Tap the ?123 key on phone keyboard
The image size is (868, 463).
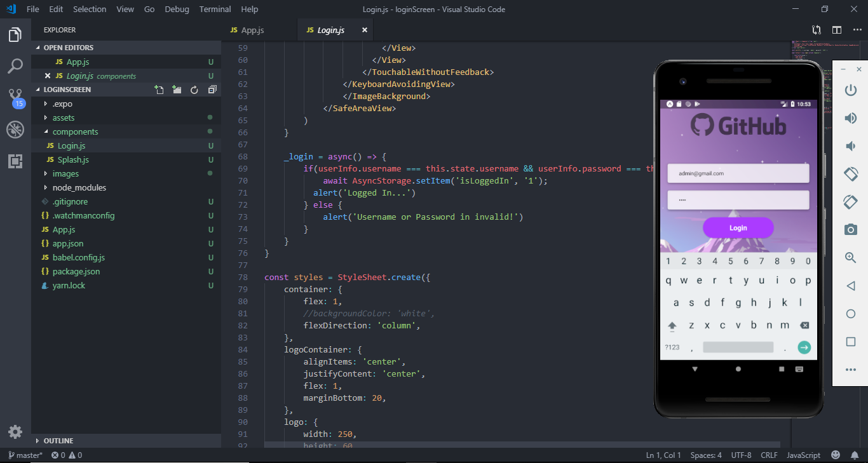click(x=672, y=347)
